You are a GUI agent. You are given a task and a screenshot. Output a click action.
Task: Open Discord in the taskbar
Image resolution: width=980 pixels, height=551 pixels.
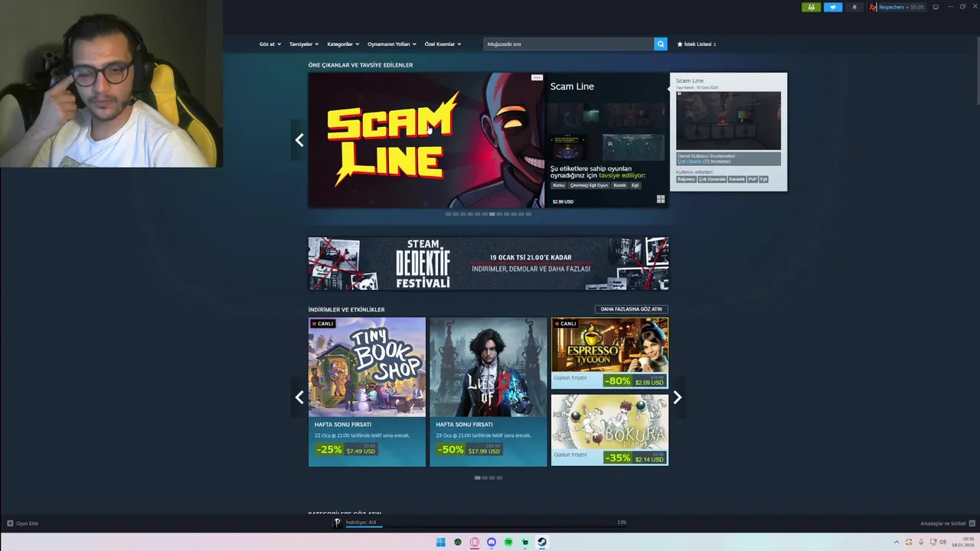(x=492, y=543)
